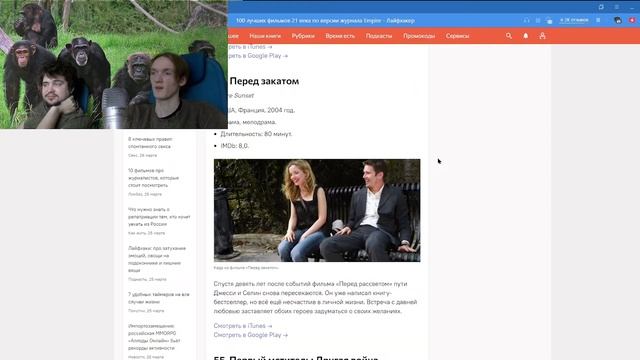
Task: Open 'Время есть' menu item
Action: click(x=340, y=36)
